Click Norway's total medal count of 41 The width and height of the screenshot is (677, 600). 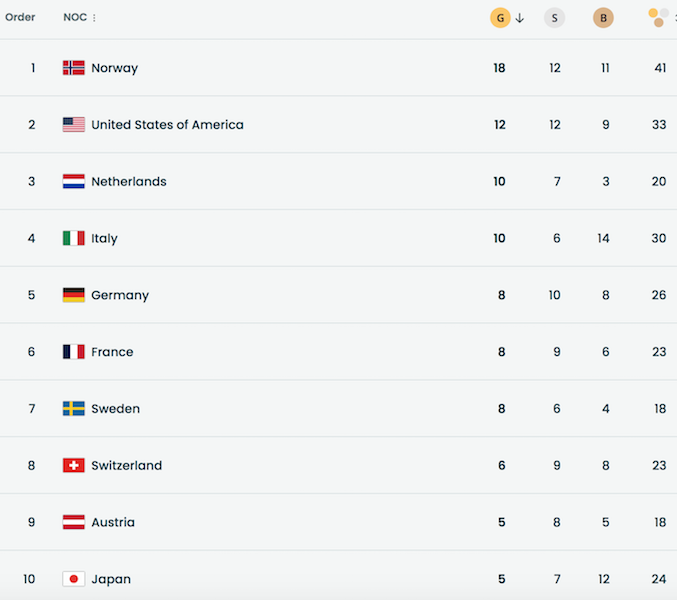click(660, 68)
